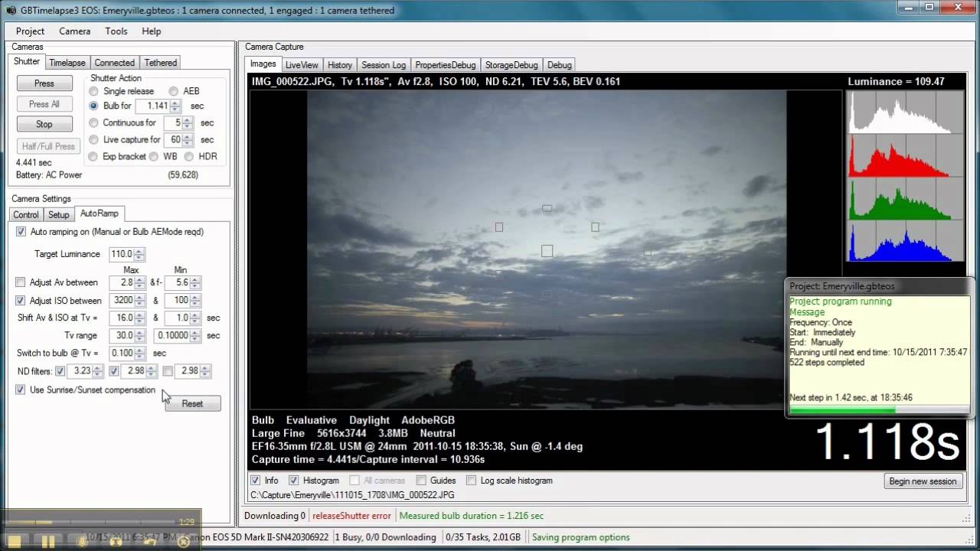Switch to the Connected cameras tab
Image resolution: width=980 pixels, height=551 pixels.
[115, 63]
